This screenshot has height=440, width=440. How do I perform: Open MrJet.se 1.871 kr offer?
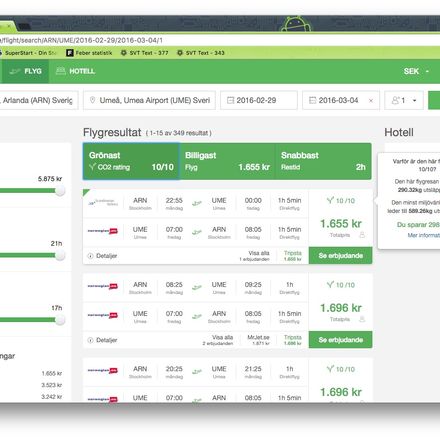(258, 340)
